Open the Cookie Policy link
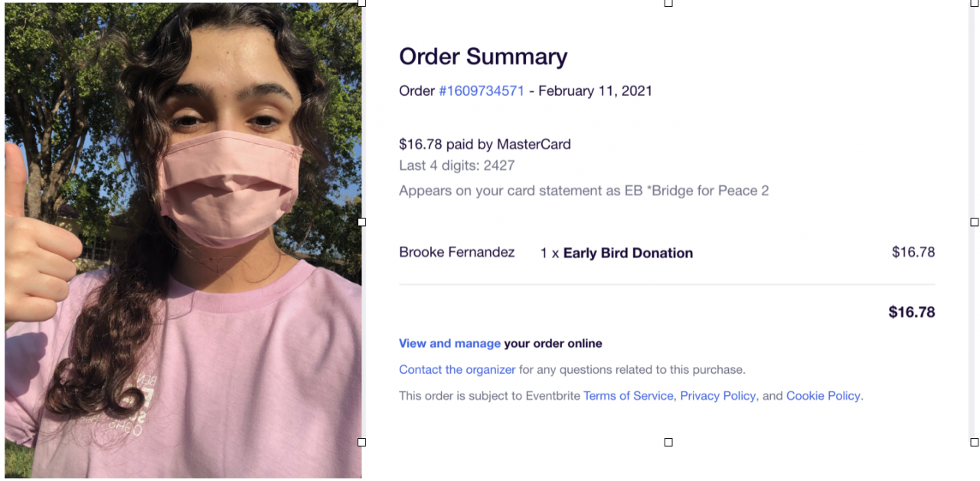The height and width of the screenshot is (481, 980). [x=823, y=397]
